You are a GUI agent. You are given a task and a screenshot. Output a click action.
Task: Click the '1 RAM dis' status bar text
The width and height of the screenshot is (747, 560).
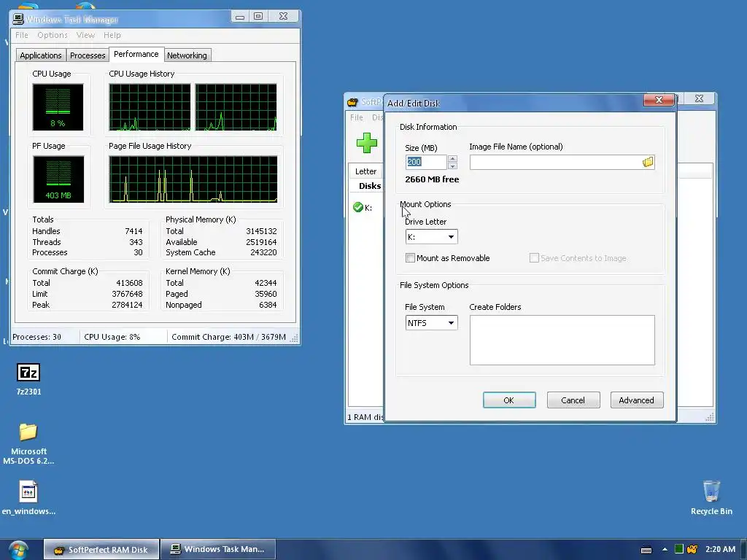(x=365, y=417)
